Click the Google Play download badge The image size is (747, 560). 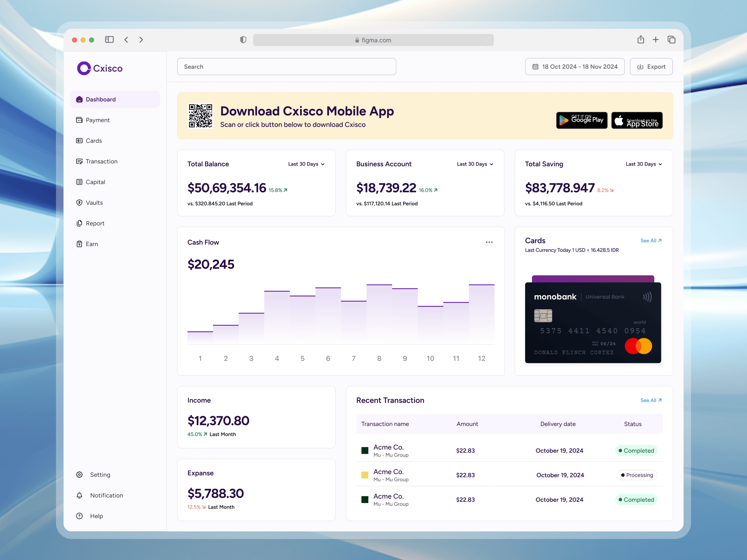(581, 120)
